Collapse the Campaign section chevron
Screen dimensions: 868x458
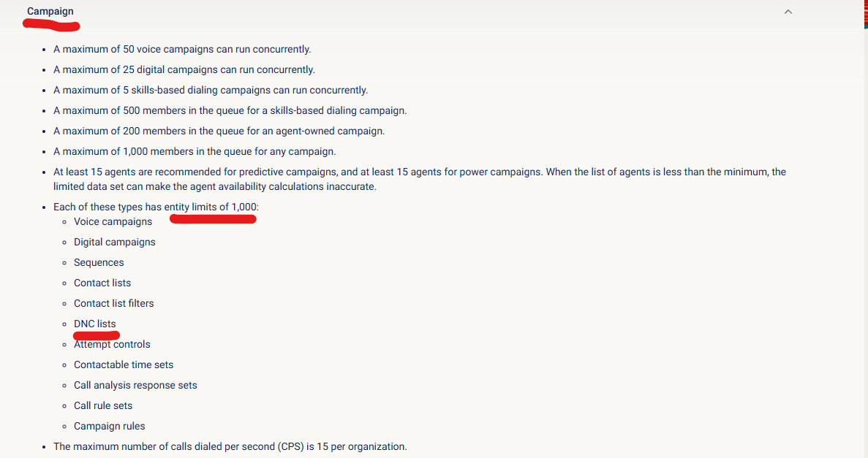pyautogui.click(x=788, y=12)
